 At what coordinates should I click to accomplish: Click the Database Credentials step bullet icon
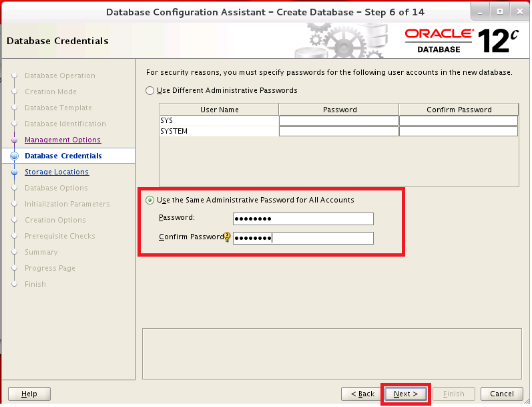(x=14, y=156)
